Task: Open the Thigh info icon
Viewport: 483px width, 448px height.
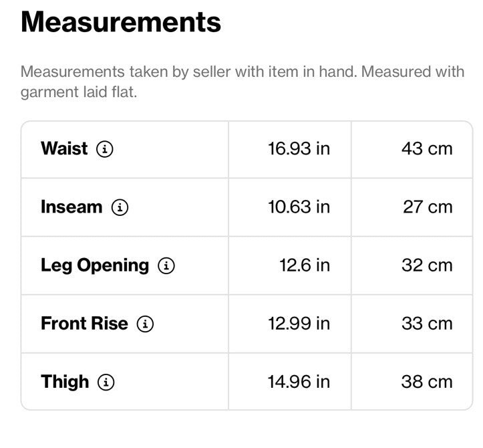Action: [106, 382]
